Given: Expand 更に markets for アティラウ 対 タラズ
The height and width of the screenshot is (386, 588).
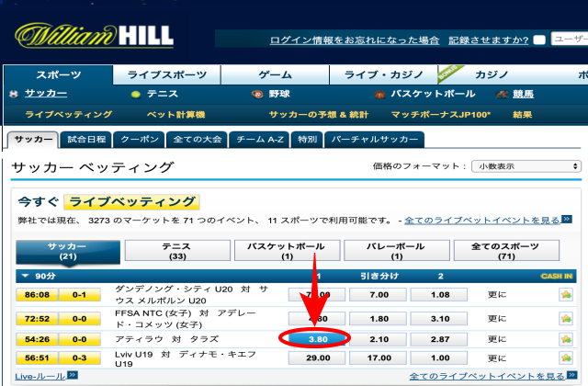Looking at the screenshot, I should tap(497, 338).
